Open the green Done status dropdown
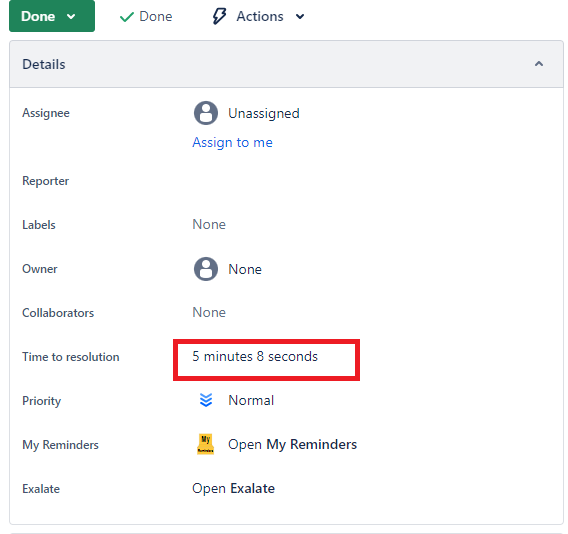The width and height of the screenshot is (568, 534). (x=52, y=16)
